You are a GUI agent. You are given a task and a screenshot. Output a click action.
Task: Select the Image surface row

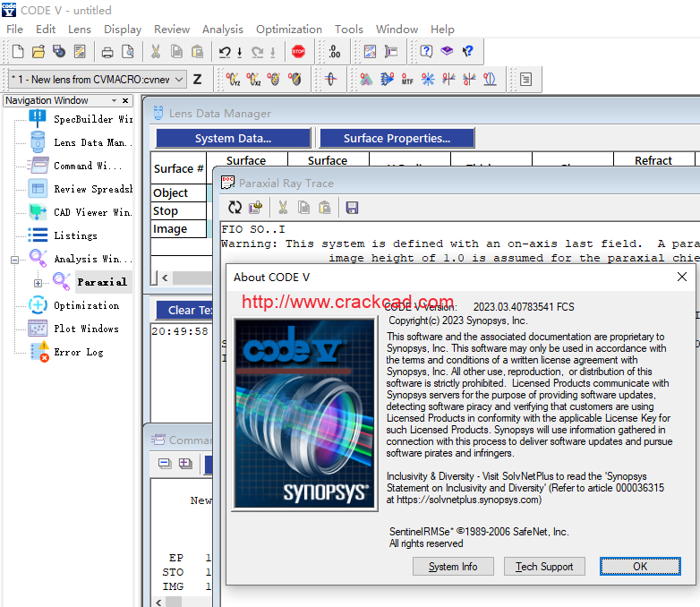pyautogui.click(x=178, y=228)
